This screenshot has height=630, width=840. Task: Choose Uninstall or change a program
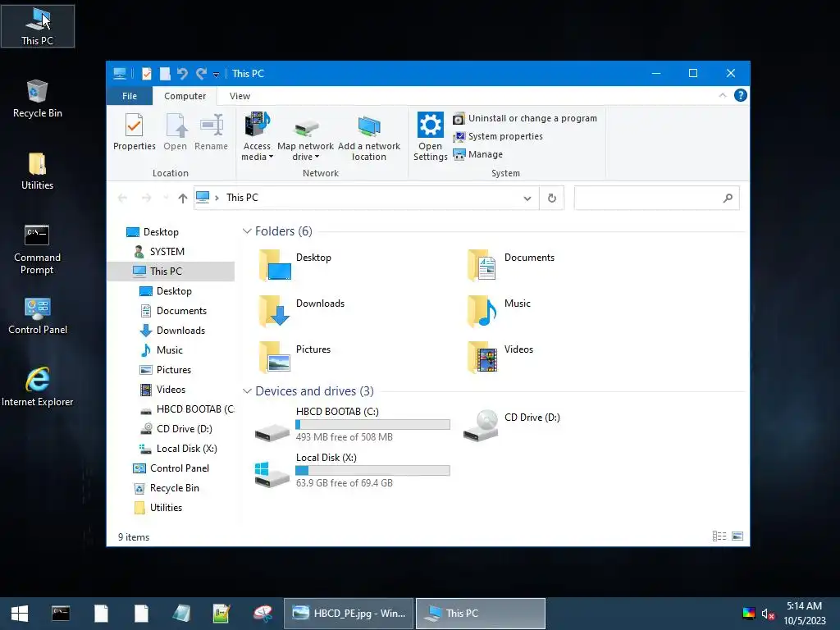tap(525, 118)
